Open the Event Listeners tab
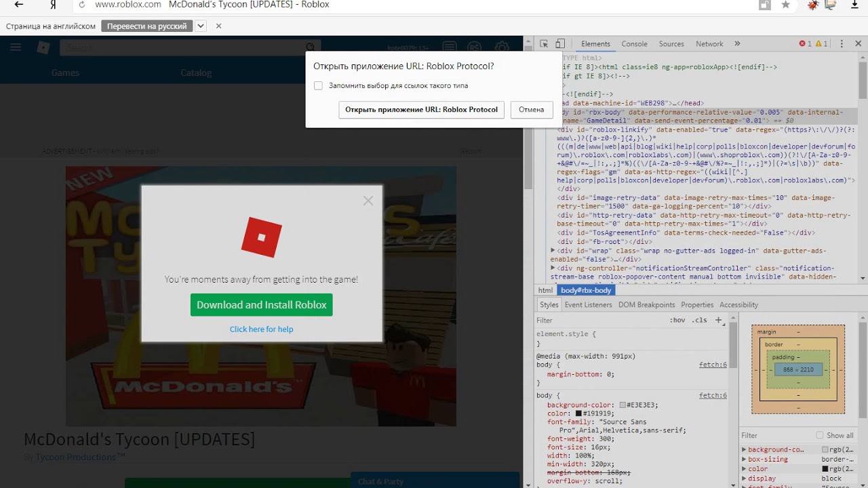The height and width of the screenshot is (488, 868). tap(589, 305)
